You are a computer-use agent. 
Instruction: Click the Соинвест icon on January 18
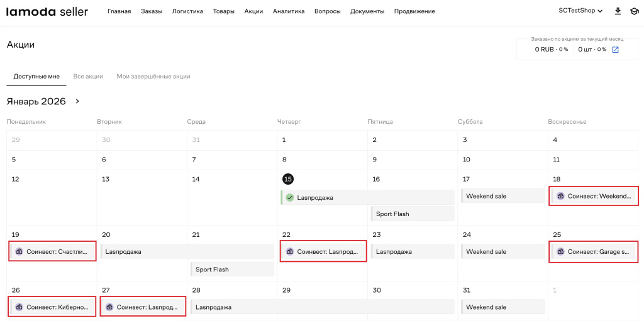coord(560,197)
